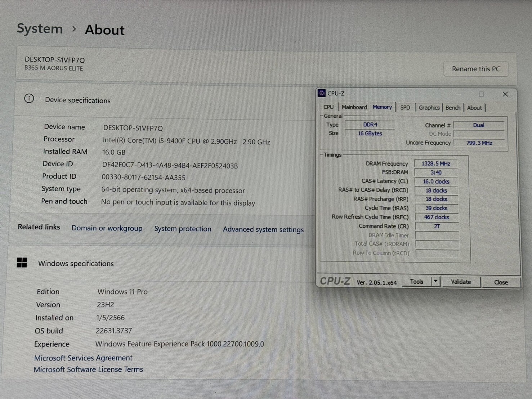Open the Domain or workgroup link
The image size is (532, 399).
(107, 228)
